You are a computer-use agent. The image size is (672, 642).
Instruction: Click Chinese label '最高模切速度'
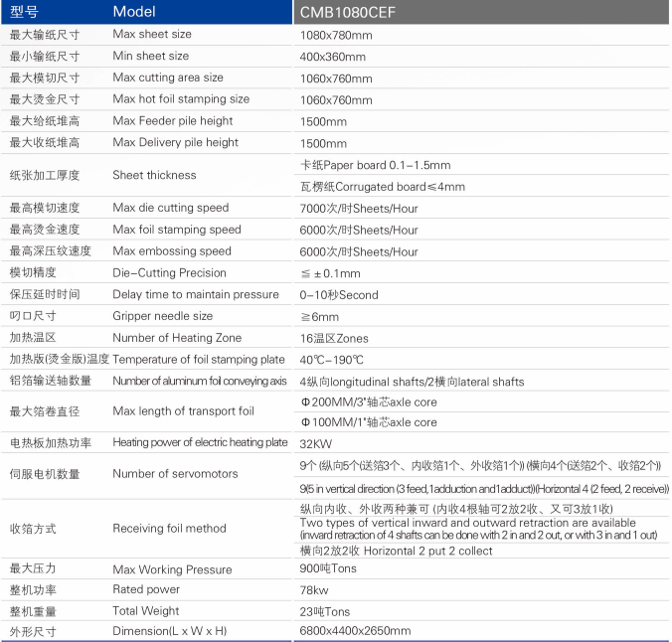click(45, 208)
